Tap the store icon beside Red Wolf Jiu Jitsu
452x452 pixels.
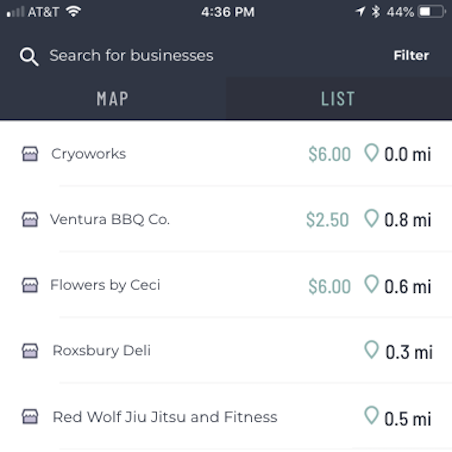pyautogui.click(x=30, y=417)
